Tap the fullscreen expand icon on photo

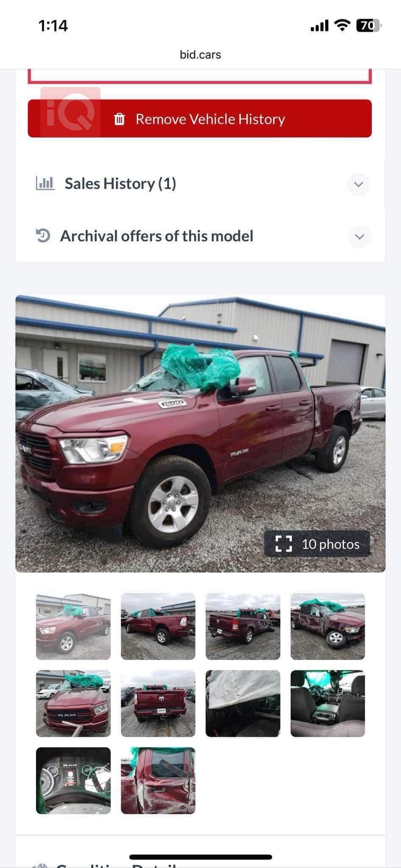tap(284, 544)
